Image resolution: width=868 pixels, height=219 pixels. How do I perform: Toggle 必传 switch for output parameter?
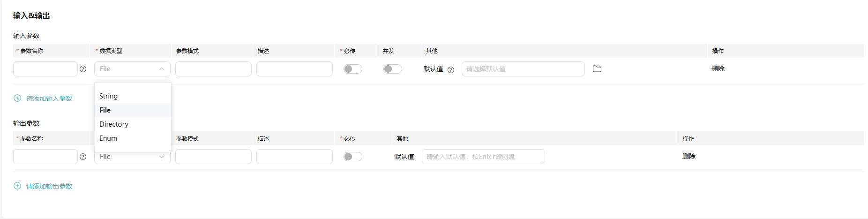point(353,157)
